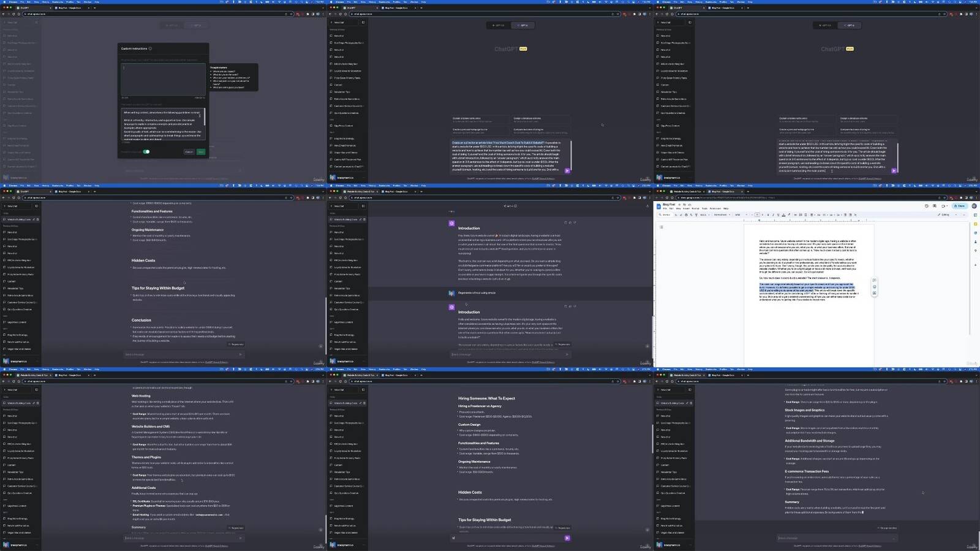
Task: Toggle bold formatting in Docs toolbar
Action: point(768,215)
